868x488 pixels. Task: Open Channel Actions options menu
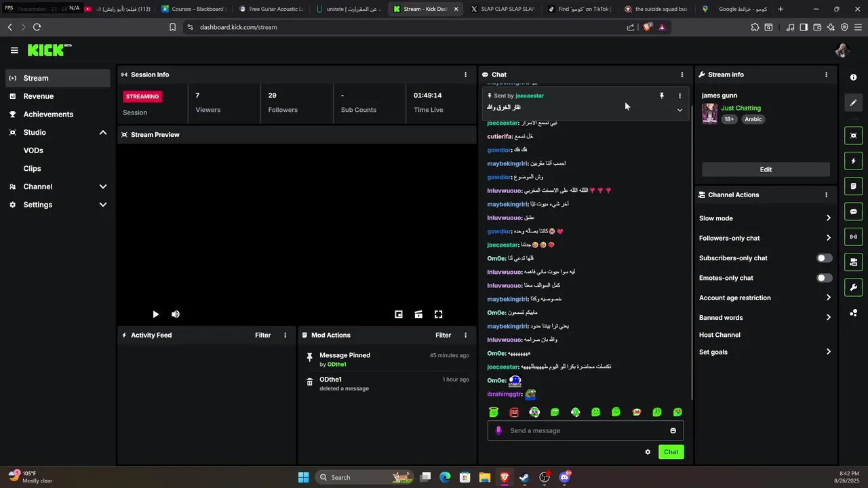pyautogui.click(x=826, y=195)
